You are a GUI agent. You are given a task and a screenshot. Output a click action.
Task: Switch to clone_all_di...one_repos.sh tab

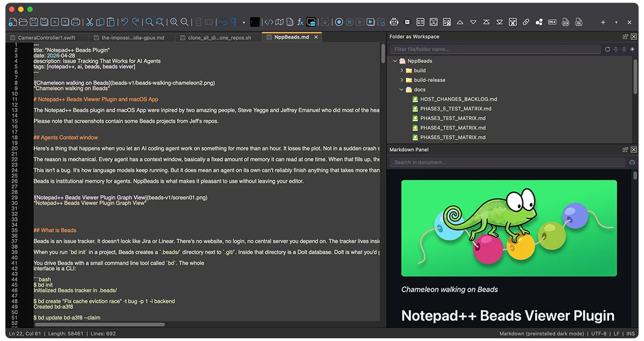[x=218, y=38]
